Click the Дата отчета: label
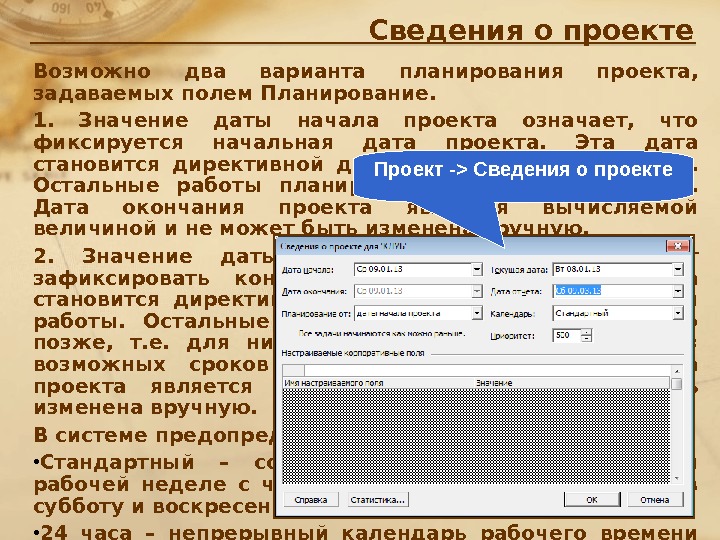 [x=516, y=292]
